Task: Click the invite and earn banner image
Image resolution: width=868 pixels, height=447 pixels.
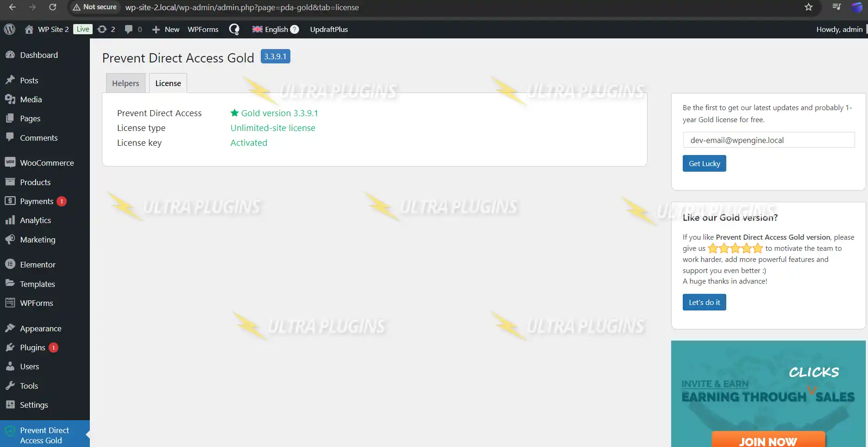Action: click(768, 394)
